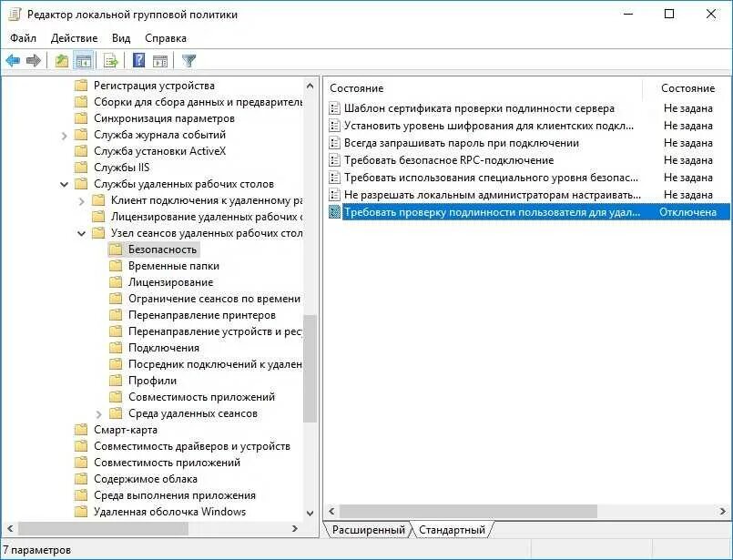This screenshot has width=733, height=560.
Task: Select Перенаправление принтеров folder
Action: click(202, 315)
